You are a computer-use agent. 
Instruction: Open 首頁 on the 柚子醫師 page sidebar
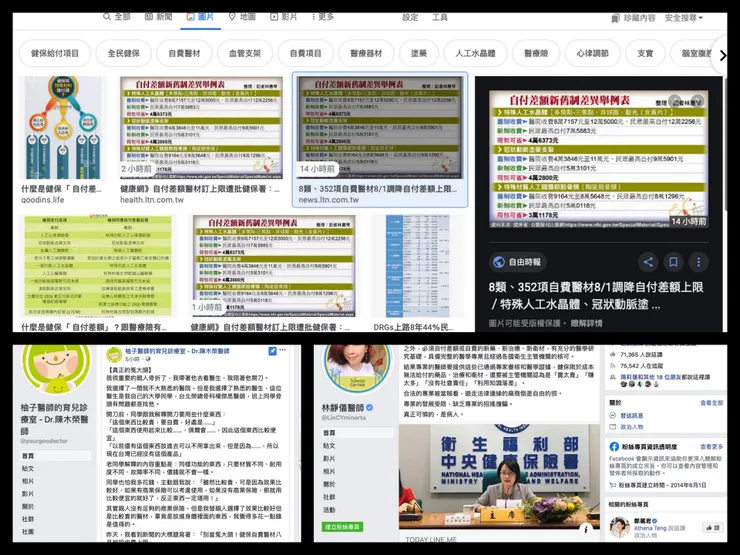tap(56, 456)
